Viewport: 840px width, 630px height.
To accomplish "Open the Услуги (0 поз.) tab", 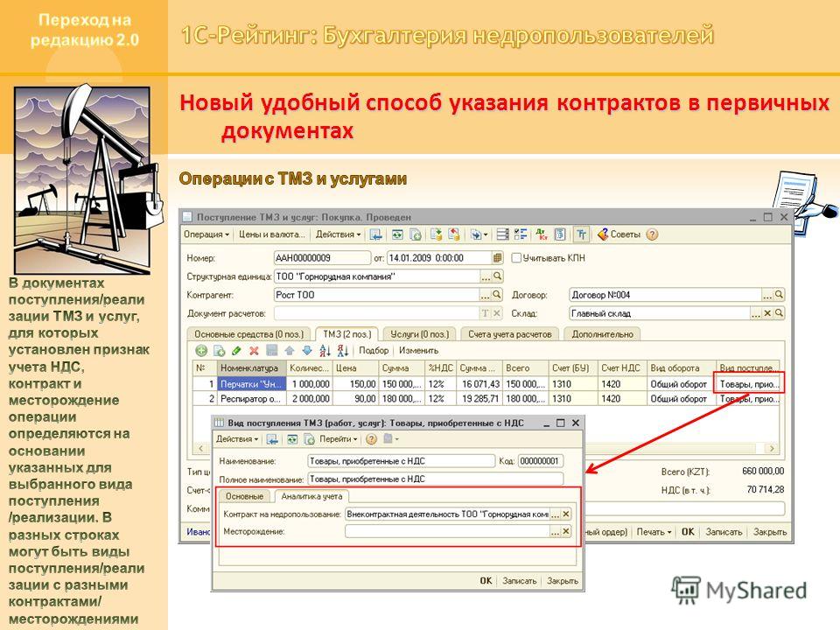I will point(419,334).
